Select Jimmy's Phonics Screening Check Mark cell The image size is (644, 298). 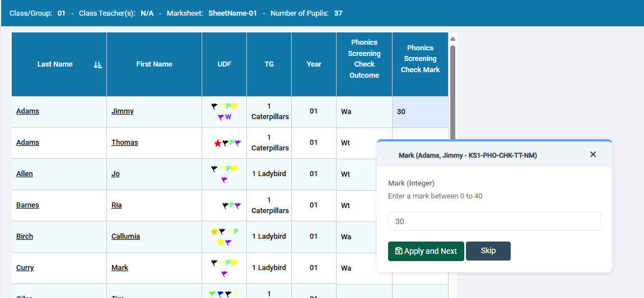point(420,112)
